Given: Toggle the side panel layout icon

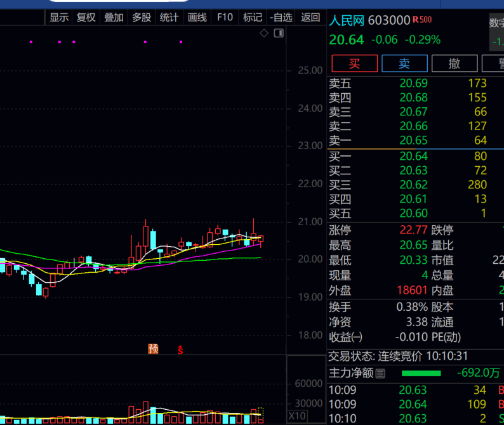Looking at the screenshot, I should (279, 33).
